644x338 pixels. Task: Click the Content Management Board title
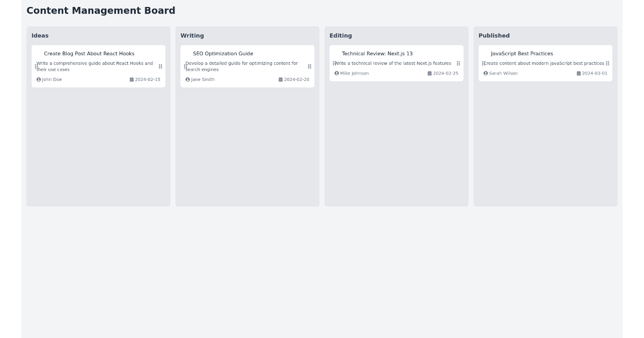tap(100, 10)
